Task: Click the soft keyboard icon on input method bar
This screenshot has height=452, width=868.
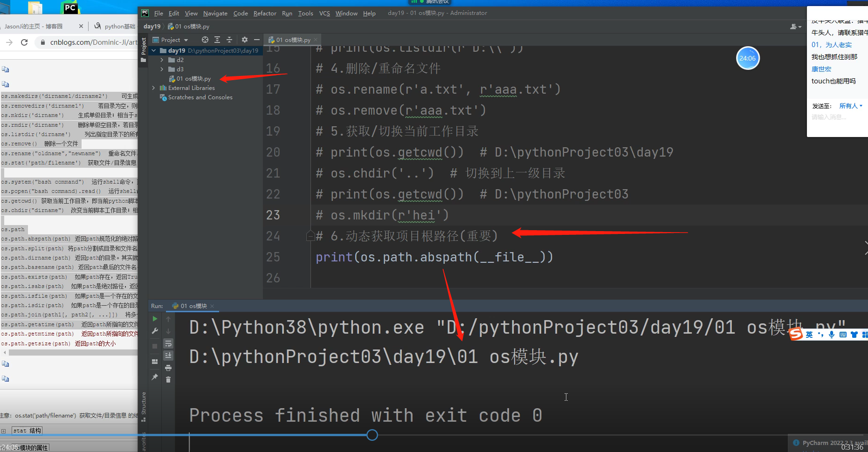Action: pos(843,335)
